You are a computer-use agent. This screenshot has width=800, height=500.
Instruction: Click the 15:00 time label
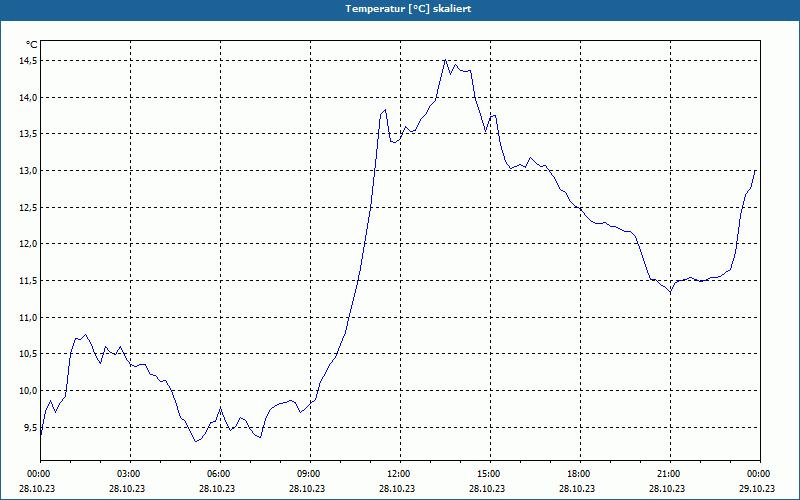tap(490, 474)
